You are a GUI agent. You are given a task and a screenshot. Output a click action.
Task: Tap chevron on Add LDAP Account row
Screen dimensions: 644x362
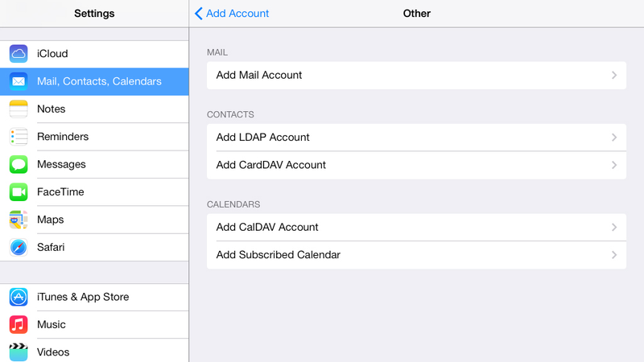pos(614,138)
